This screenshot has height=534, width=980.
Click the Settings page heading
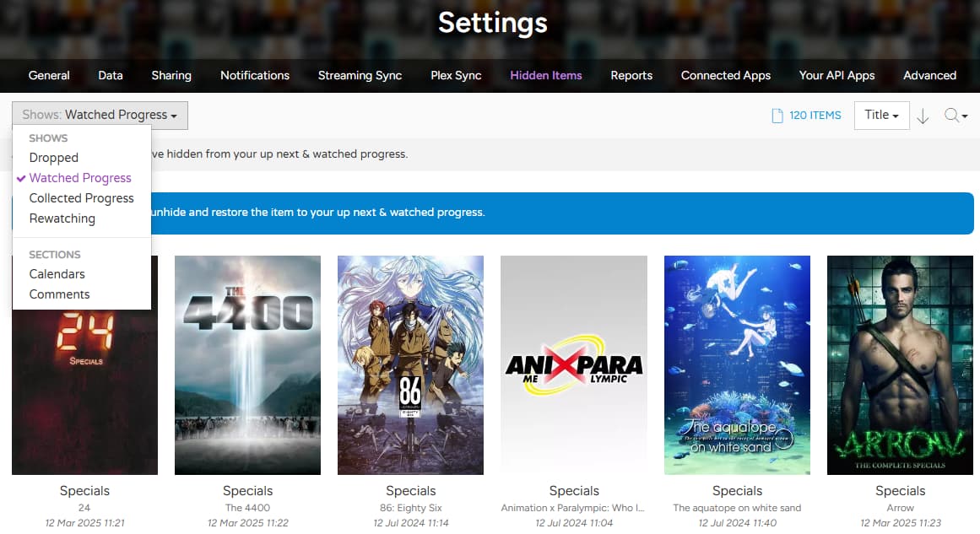tap(492, 23)
